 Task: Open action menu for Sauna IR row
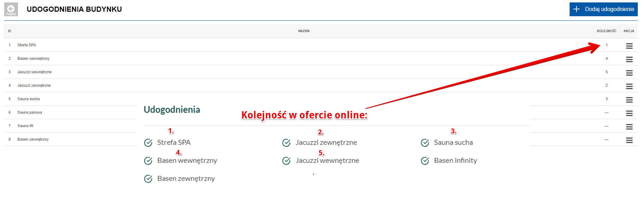click(x=629, y=127)
